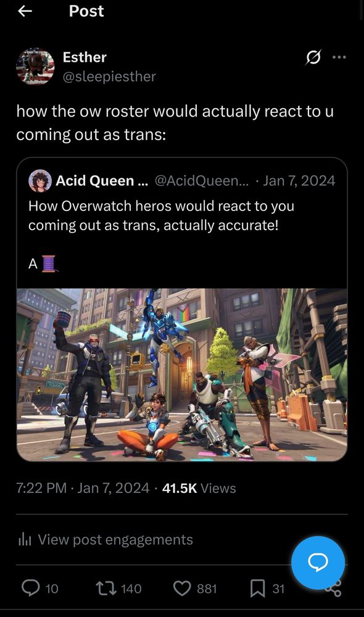Image resolution: width=364 pixels, height=617 pixels.
Task: Tap the blue floating reply button
Action: click(318, 563)
